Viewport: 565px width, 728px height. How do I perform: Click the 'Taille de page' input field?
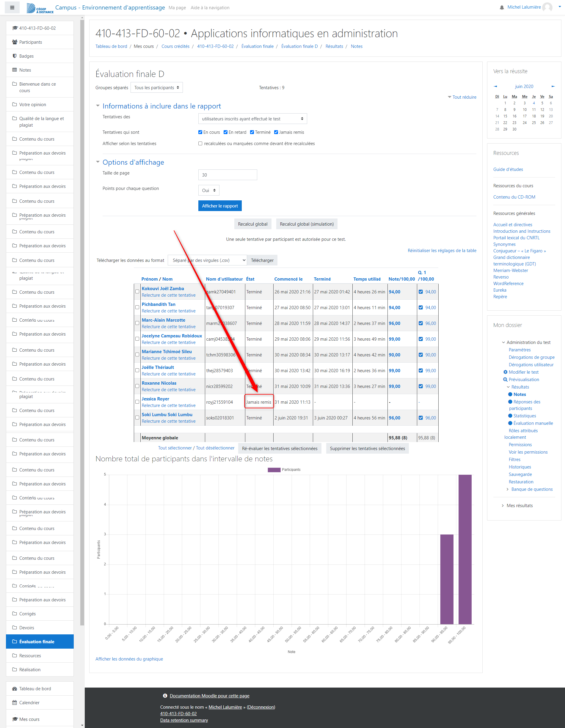[227, 175]
